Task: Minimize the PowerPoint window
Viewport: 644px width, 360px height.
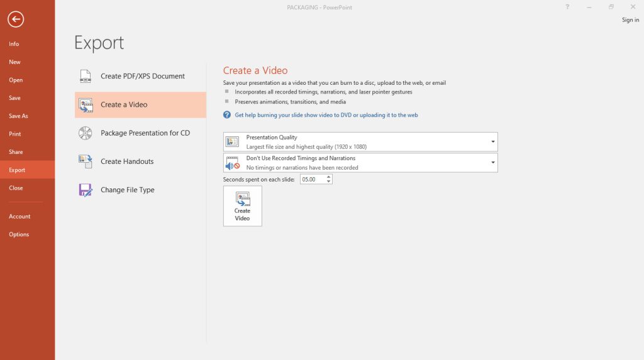Action: (589, 7)
